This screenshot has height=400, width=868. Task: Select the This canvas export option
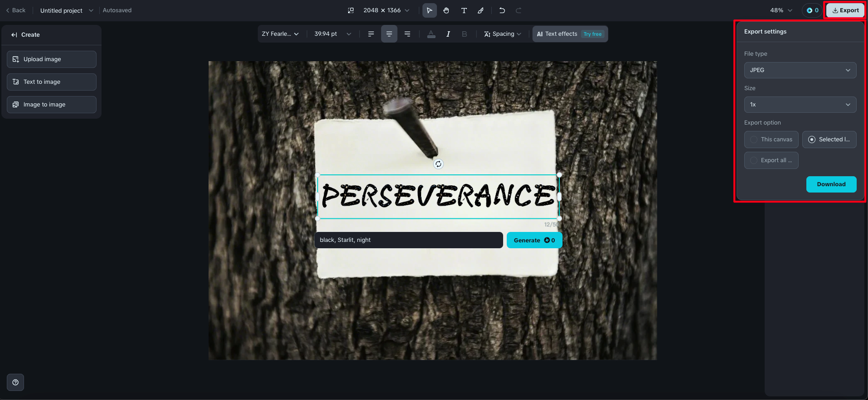pos(771,140)
